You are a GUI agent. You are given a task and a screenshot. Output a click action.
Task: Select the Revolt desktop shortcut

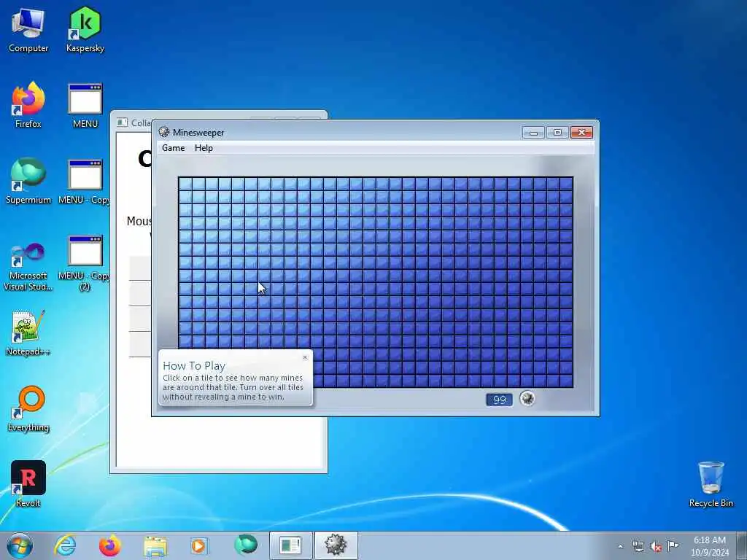(x=28, y=484)
